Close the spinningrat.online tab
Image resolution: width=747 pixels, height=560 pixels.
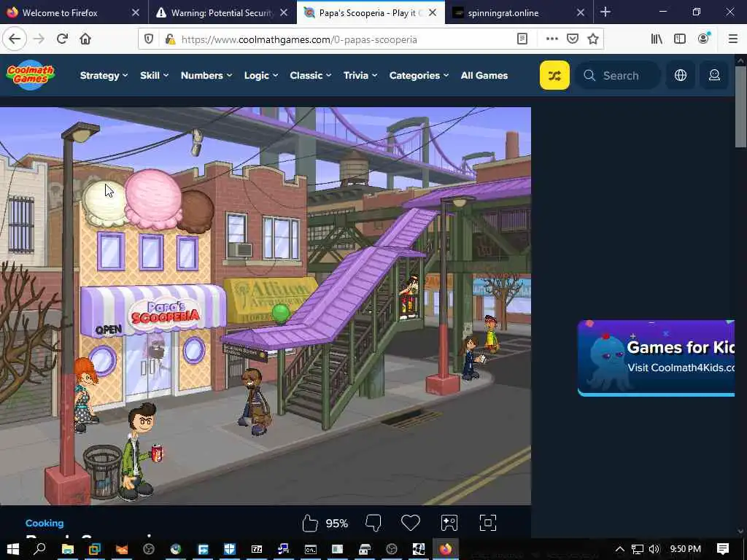(x=580, y=13)
